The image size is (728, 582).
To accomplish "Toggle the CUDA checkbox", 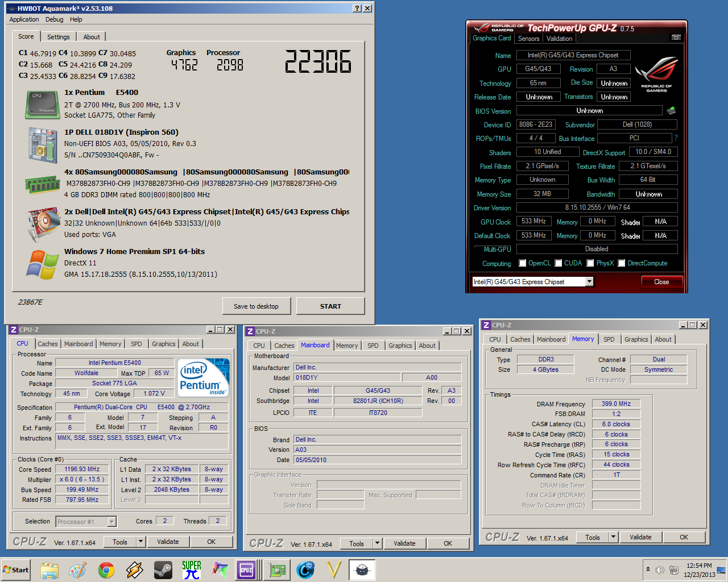I will tap(559, 263).
